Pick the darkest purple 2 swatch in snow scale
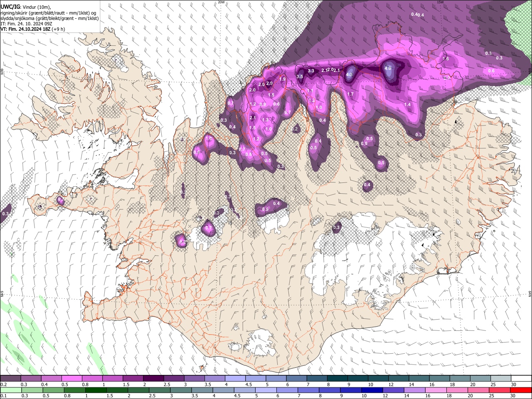 coord(153,379)
